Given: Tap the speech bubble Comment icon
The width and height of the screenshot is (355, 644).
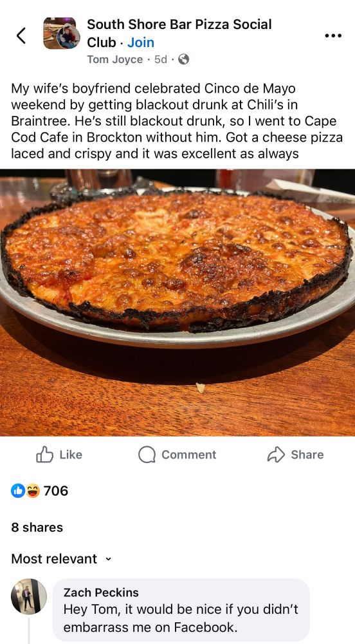Looking at the screenshot, I should [x=147, y=455].
